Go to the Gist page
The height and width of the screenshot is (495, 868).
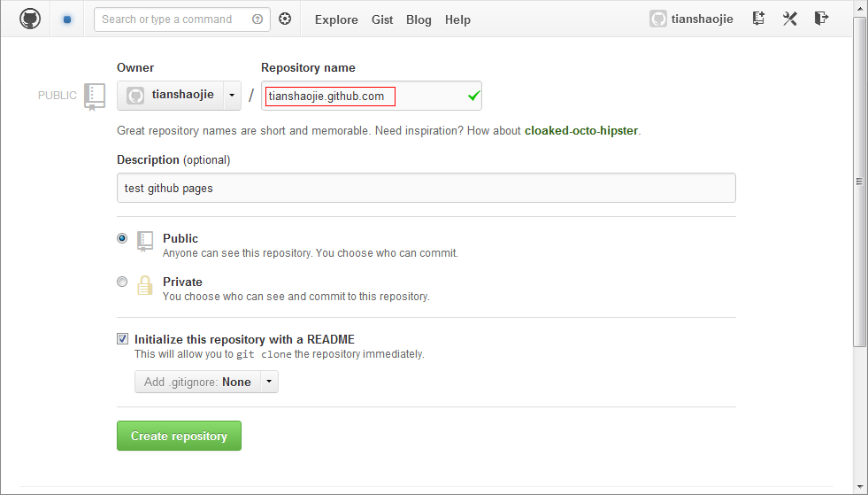tap(382, 19)
